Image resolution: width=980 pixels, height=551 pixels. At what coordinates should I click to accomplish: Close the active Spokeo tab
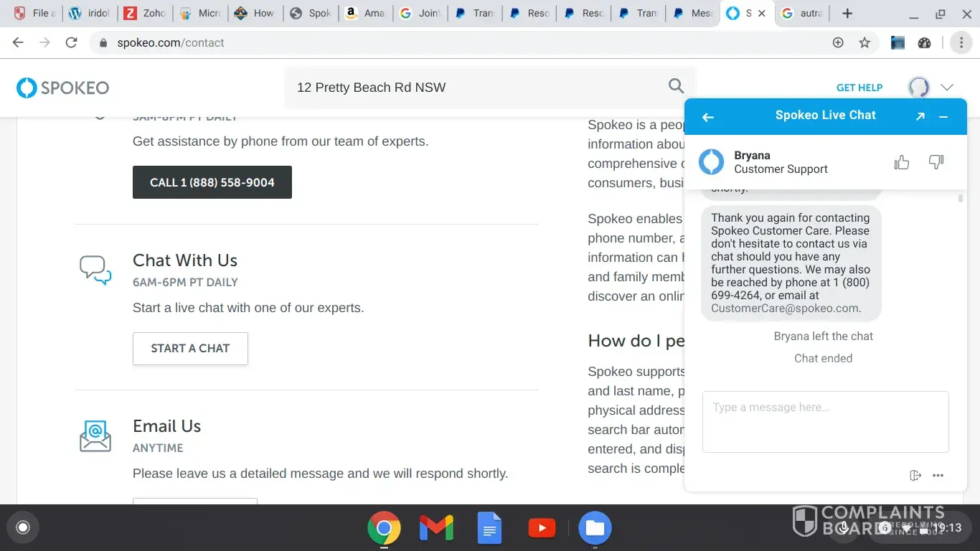[762, 14]
